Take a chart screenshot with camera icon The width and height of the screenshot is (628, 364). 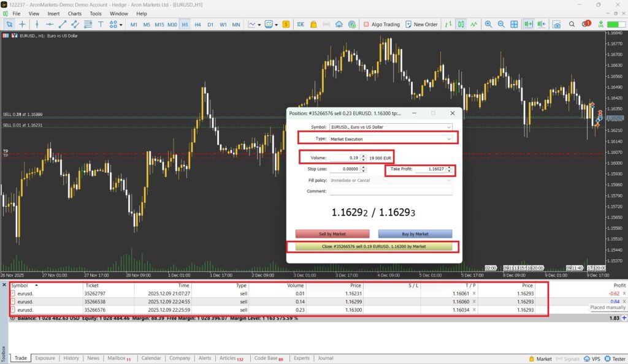(556, 25)
